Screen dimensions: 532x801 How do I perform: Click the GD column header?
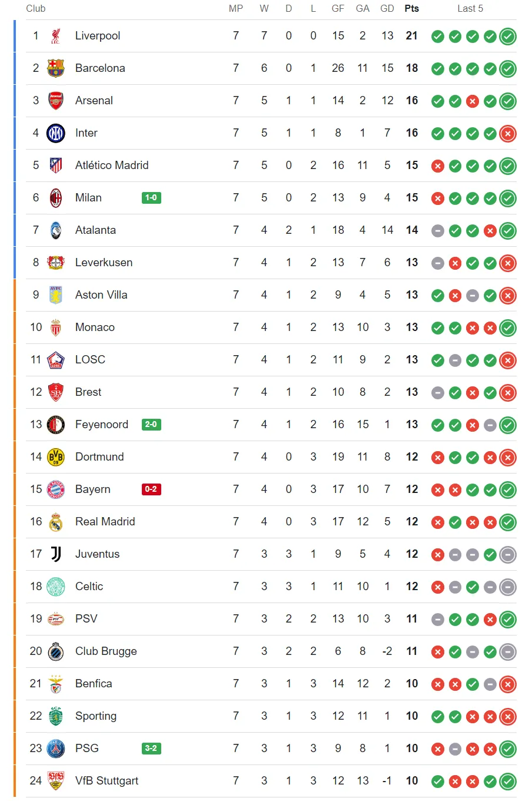[x=387, y=8]
